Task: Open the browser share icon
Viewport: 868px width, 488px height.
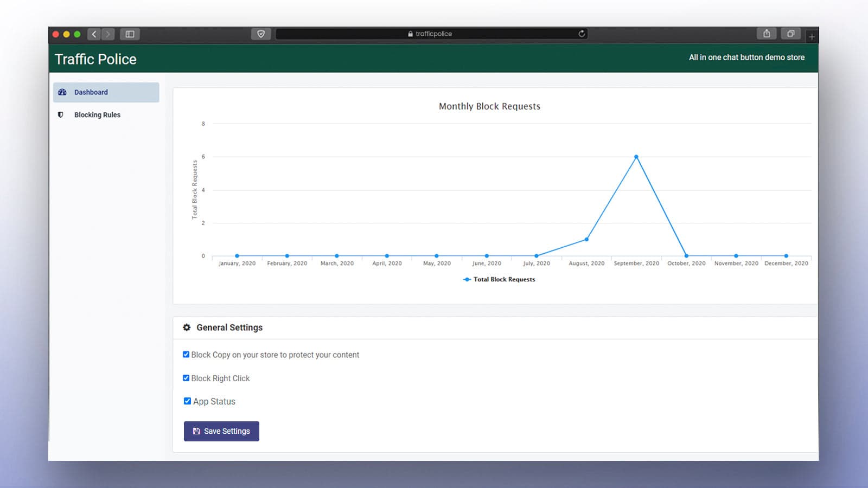Action: click(x=767, y=34)
